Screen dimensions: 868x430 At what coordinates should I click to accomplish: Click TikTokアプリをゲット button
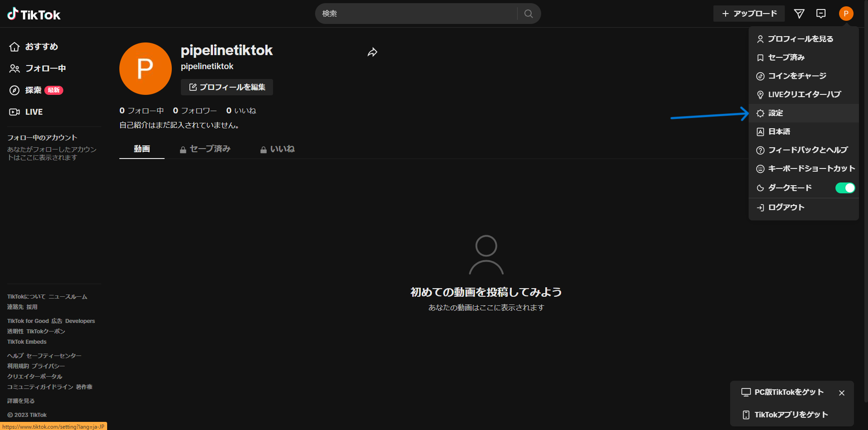coord(785,415)
